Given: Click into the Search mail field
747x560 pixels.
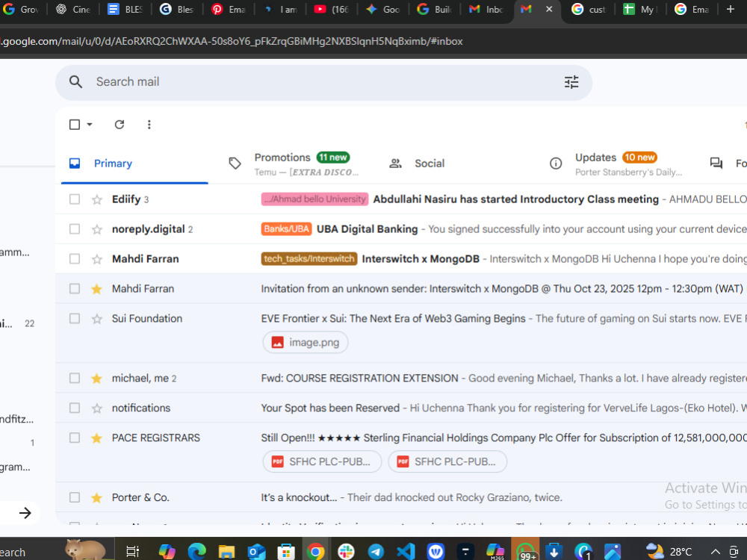Looking at the screenshot, I should pyautogui.click(x=324, y=82).
